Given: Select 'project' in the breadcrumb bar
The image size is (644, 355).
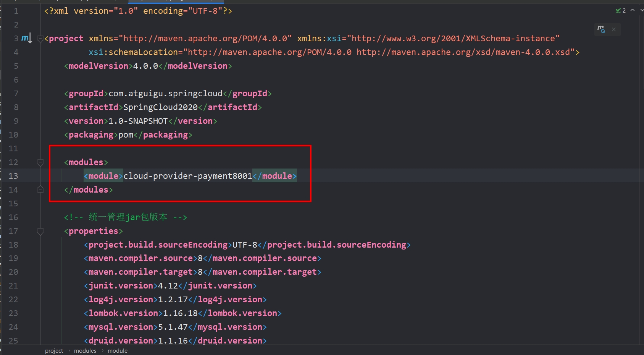Looking at the screenshot, I should (x=54, y=351).
